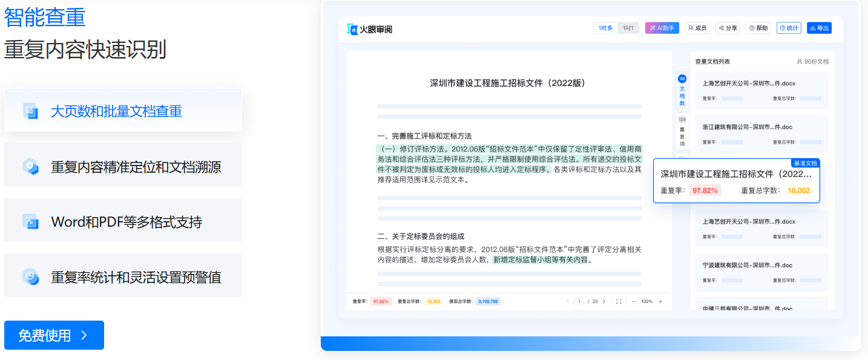Click the 免费使用 button

[x=54, y=335]
